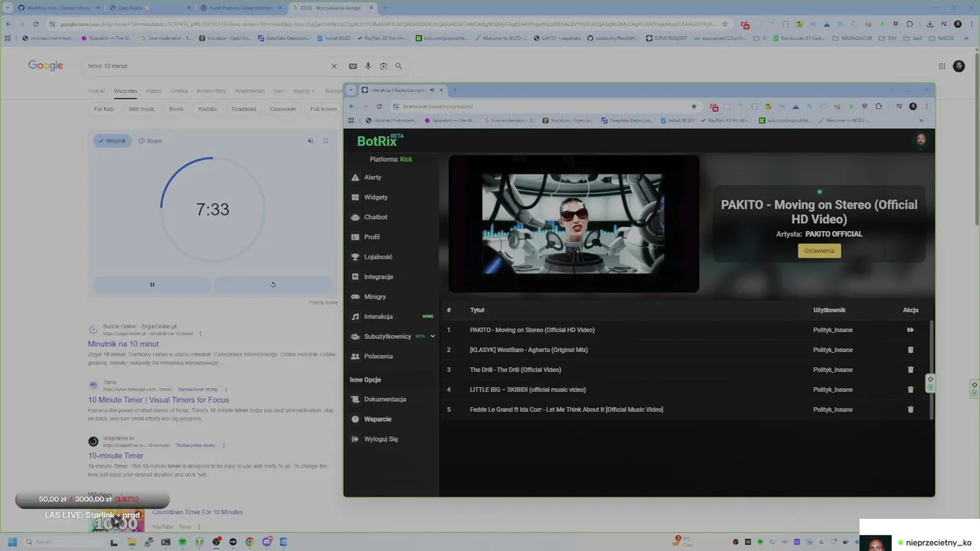This screenshot has height=551, width=980.
Task: Open the Chatbot section in BotRix
Action: pyautogui.click(x=375, y=217)
